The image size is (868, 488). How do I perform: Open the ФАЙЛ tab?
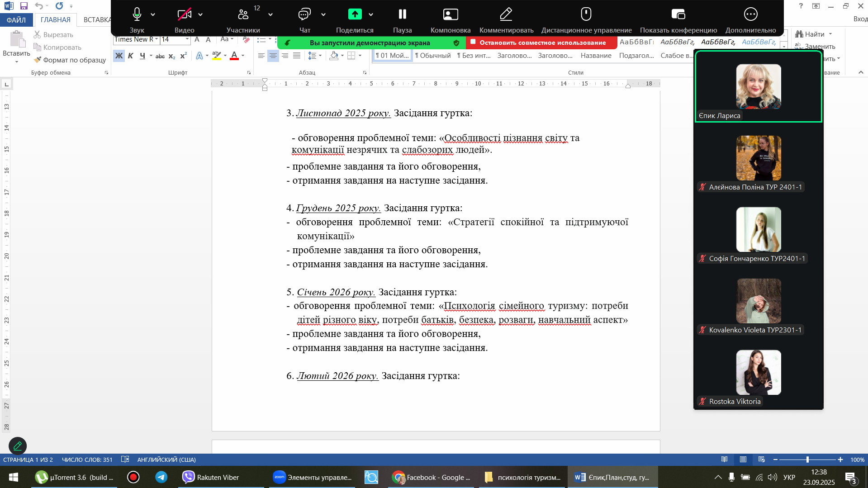[16, 20]
